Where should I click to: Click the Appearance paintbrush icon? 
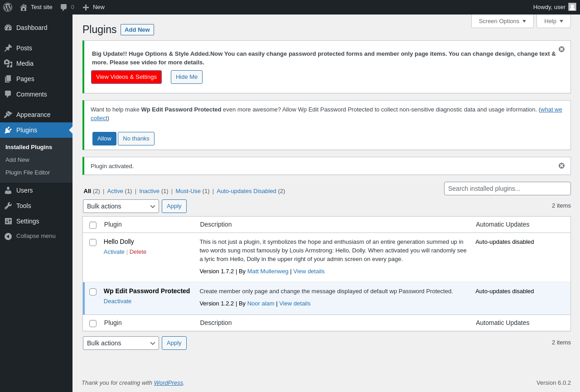pyautogui.click(x=8, y=115)
